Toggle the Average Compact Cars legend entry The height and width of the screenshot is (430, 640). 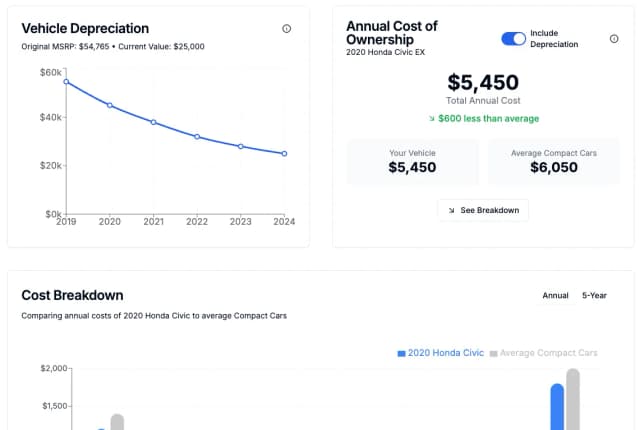tap(548, 353)
